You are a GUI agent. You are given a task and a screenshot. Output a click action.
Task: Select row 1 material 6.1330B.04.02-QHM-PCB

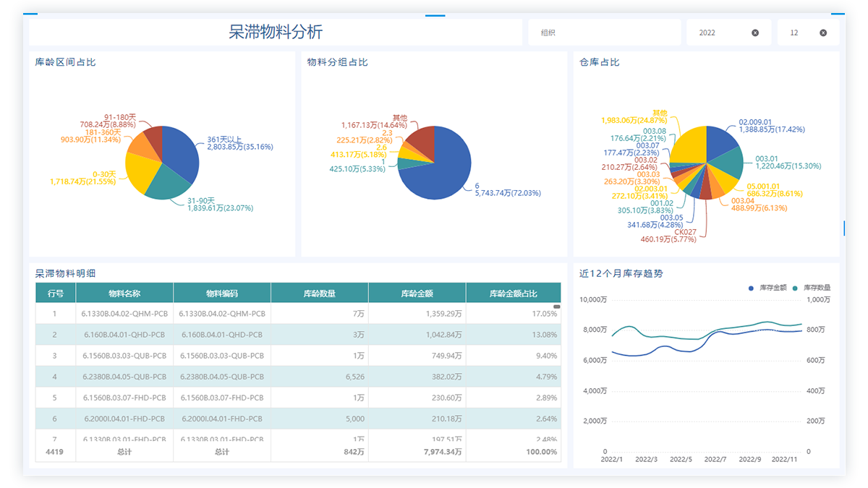coord(124,314)
